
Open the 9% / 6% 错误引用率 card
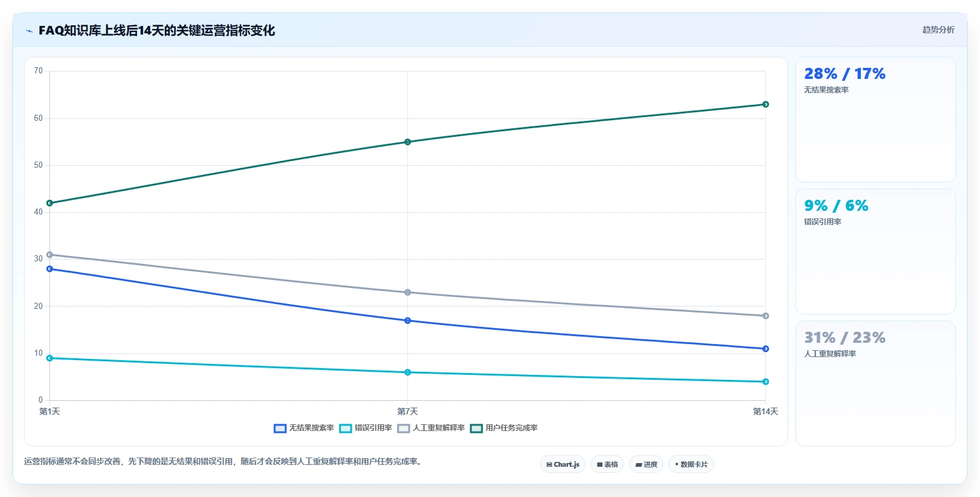coord(875,252)
